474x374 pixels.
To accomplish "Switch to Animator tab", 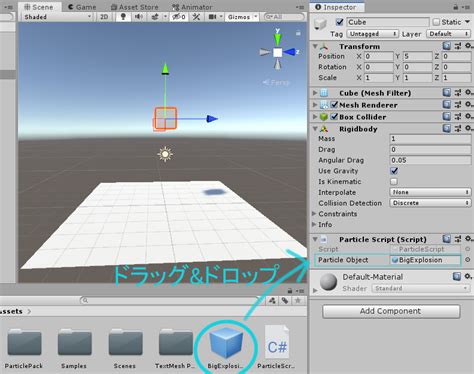I will (192, 7).
